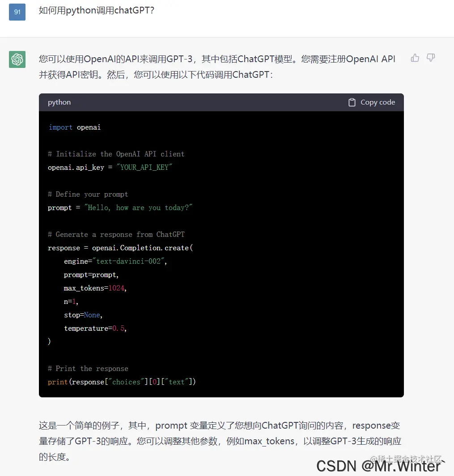Click the n=1, argument line
The height and width of the screenshot is (476, 454).
point(71,301)
